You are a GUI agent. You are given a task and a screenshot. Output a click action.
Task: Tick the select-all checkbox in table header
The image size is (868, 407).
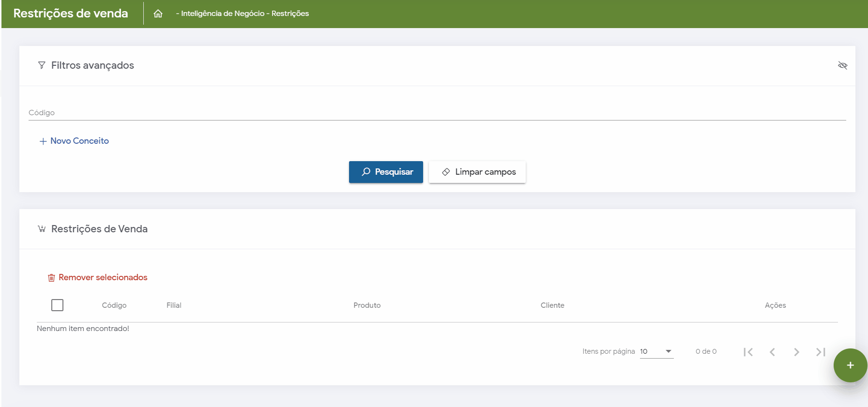(x=57, y=305)
